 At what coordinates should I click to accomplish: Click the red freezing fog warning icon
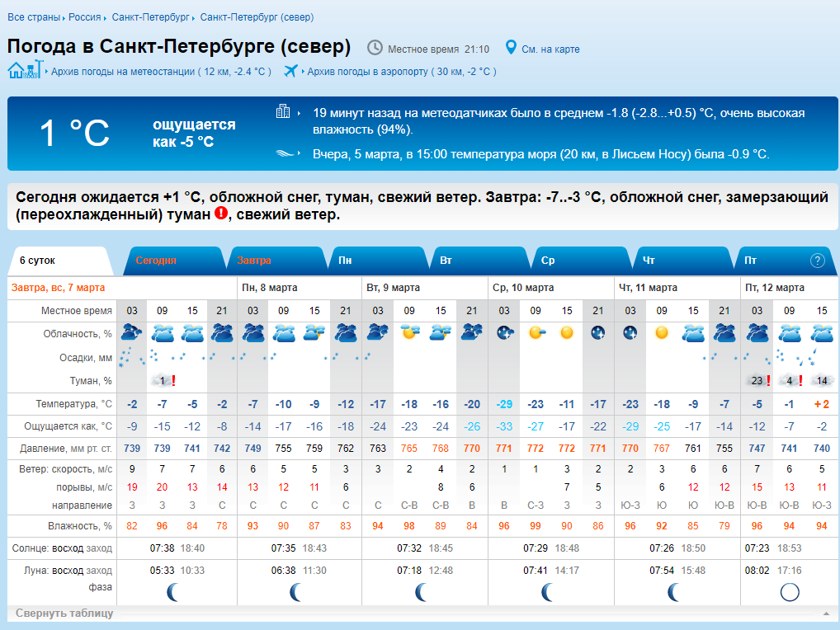220,214
